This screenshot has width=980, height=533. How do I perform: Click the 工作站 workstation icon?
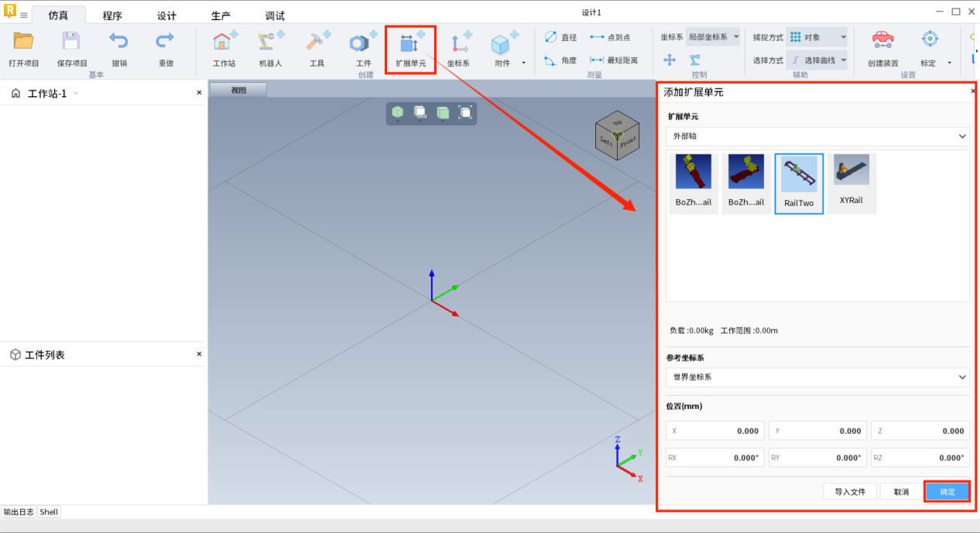(224, 42)
